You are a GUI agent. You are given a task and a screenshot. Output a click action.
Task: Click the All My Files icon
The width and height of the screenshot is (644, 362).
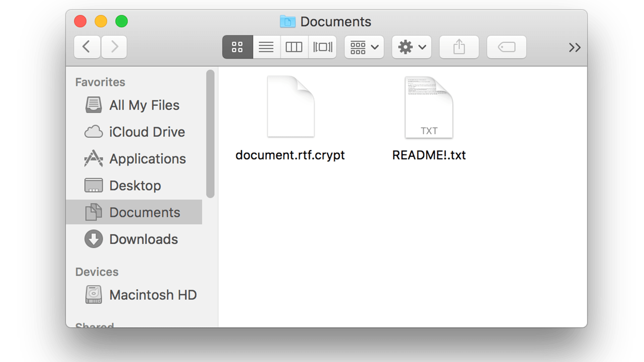click(x=94, y=105)
